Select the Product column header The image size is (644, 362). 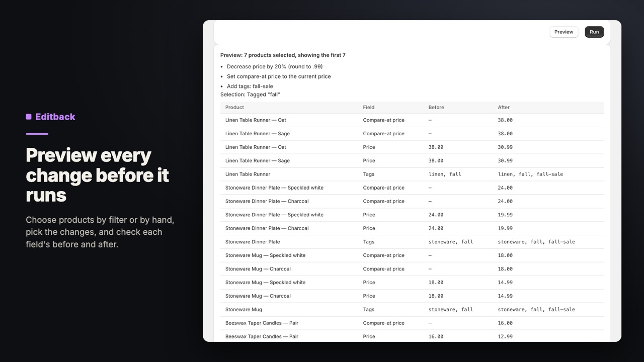tap(234, 107)
